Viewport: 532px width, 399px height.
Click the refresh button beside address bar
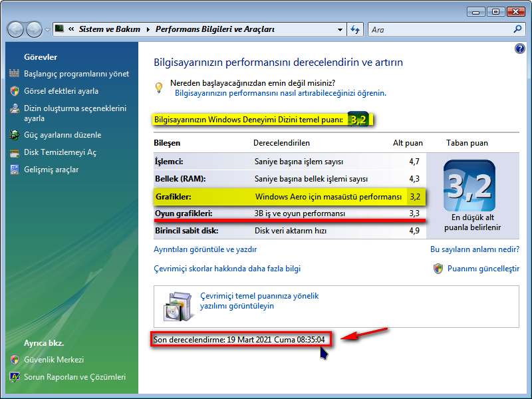coord(355,29)
